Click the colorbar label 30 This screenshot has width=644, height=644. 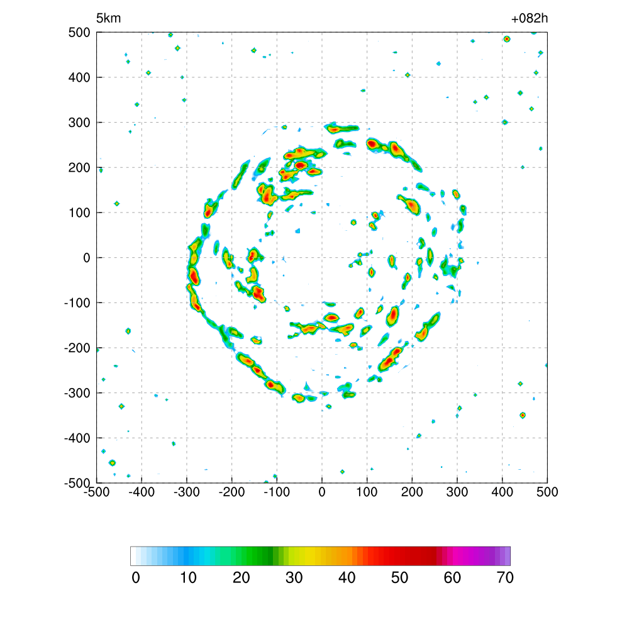point(294,578)
